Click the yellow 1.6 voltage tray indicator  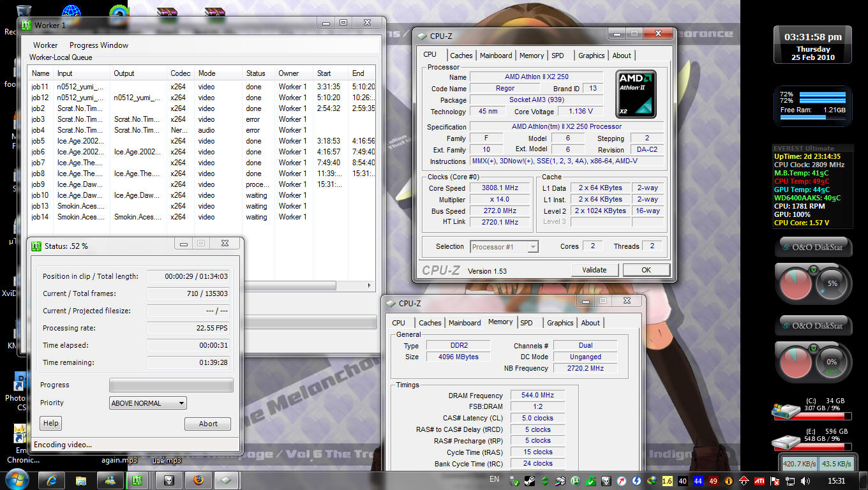click(668, 480)
